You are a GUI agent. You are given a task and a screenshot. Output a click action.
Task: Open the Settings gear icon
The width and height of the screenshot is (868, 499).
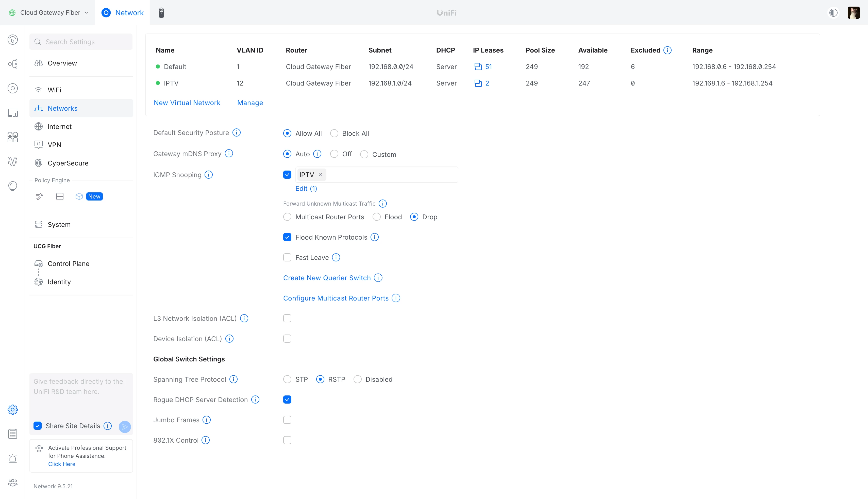(x=13, y=410)
